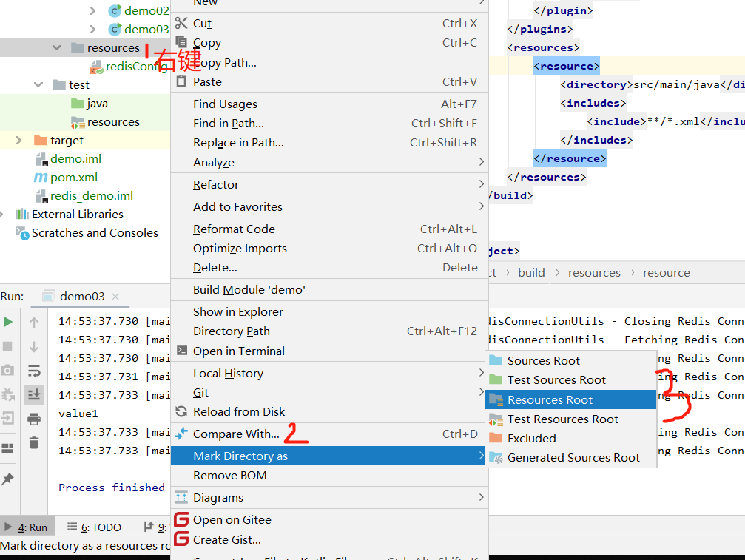
Task: Click the grey Stop process icon
Action: click(x=7, y=346)
